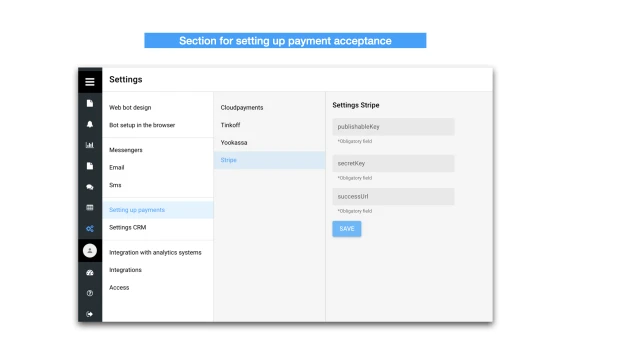Click the logout arrow icon
The width and height of the screenshot is (640, 360).
[90, 314]
